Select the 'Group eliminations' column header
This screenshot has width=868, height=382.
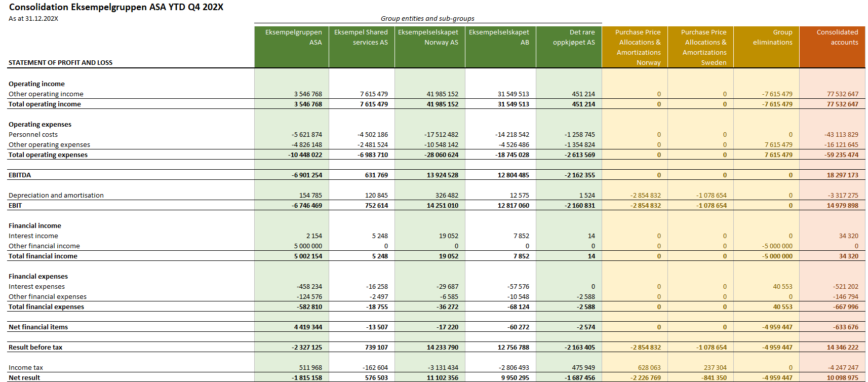click(x=767, y=47)
